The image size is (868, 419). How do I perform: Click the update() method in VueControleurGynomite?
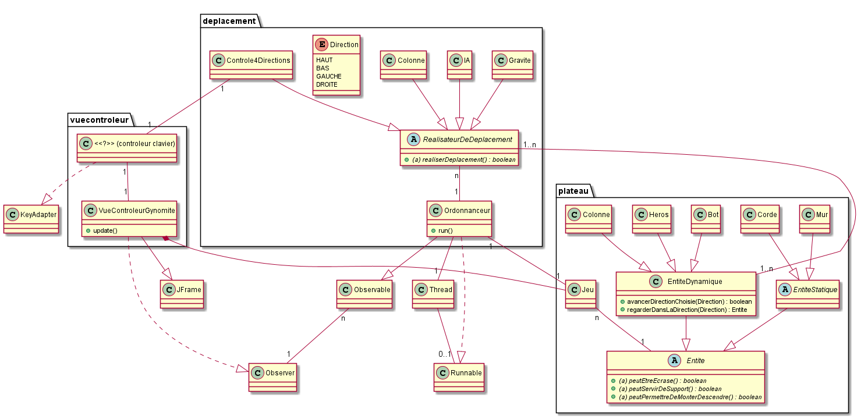(104, 230)
